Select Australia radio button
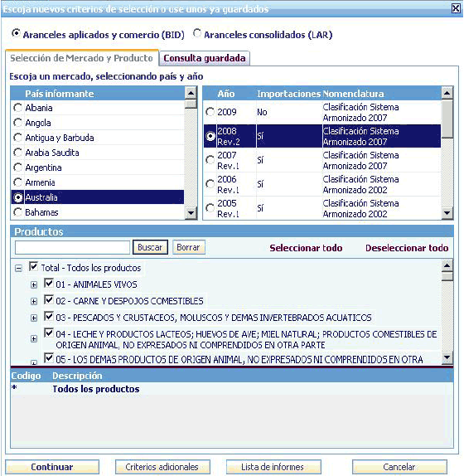 tap(17, 197)
